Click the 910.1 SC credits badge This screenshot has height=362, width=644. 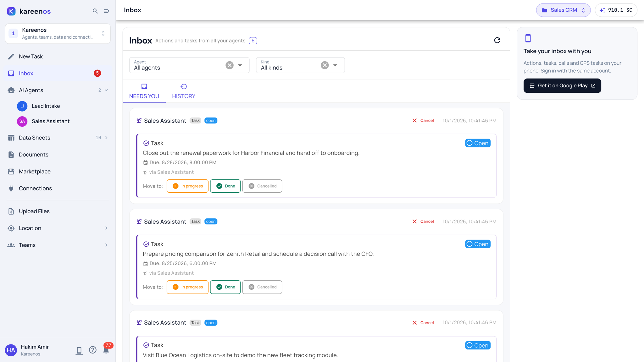(616, 10)
